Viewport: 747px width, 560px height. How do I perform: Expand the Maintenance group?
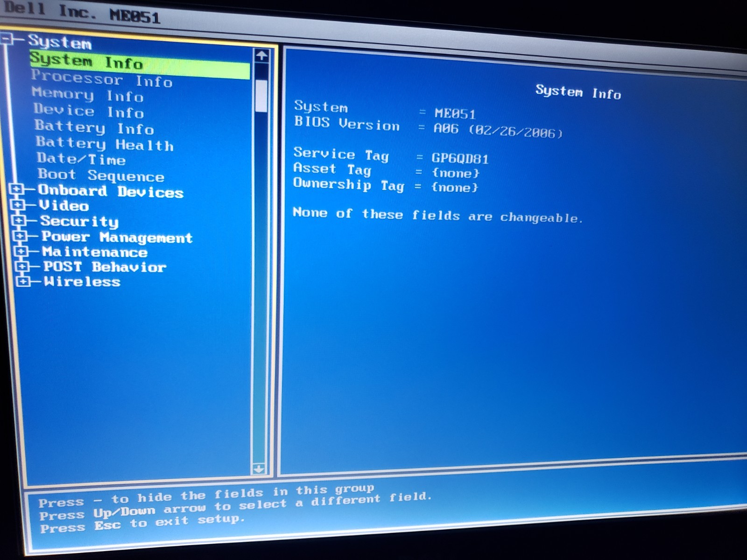tap(21, 251)
